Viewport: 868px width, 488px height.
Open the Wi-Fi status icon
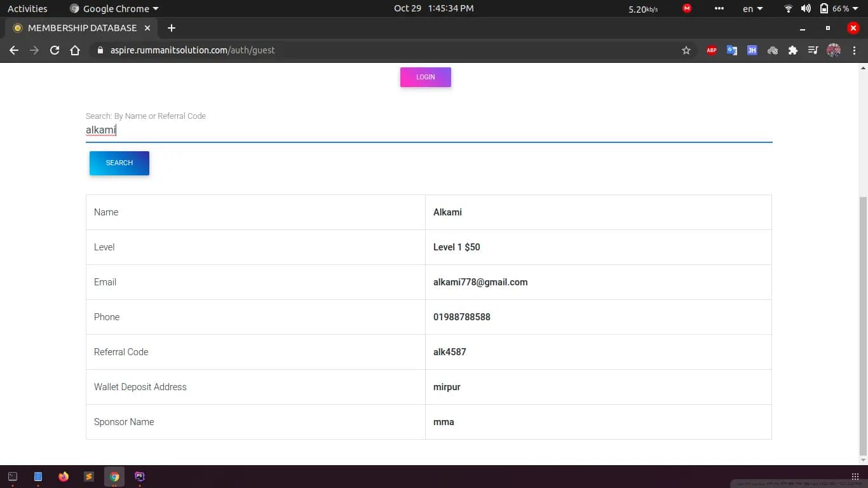click(789, 8)
